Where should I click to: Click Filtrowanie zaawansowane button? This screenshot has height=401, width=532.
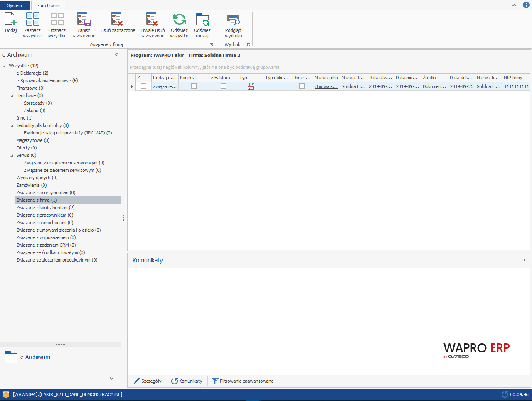(x=243, y=381)
